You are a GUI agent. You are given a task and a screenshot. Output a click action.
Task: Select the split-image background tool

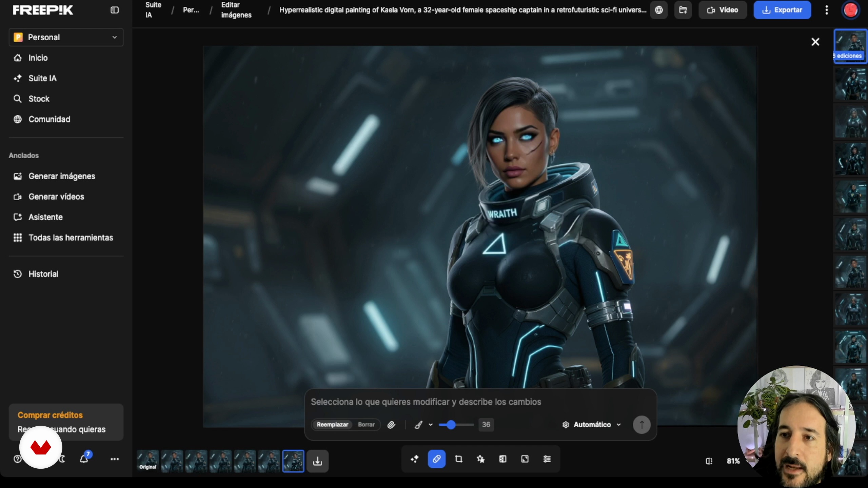[x=503, y=459]
